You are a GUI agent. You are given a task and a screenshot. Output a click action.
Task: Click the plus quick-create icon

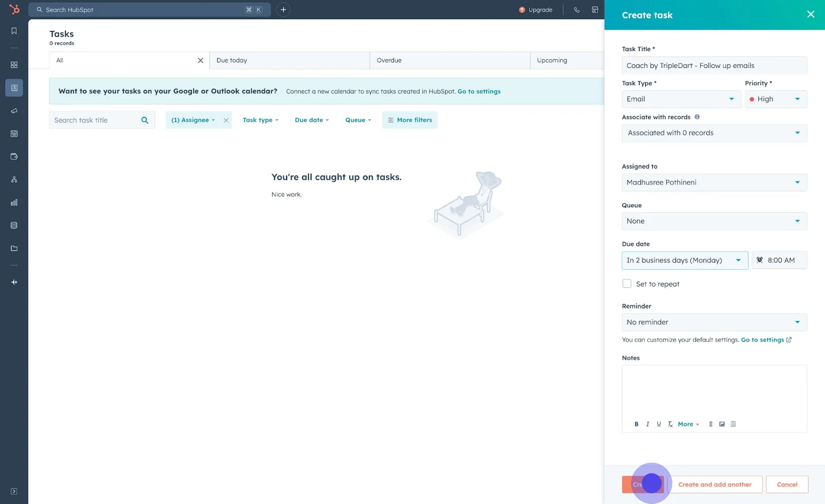pyautogui.click(x=283, y=10)
